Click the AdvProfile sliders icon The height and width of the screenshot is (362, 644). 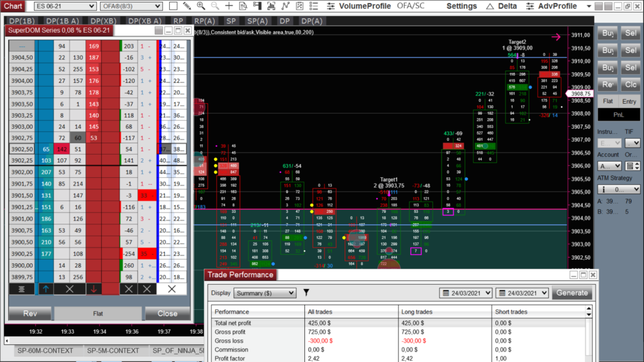point(530,6)
